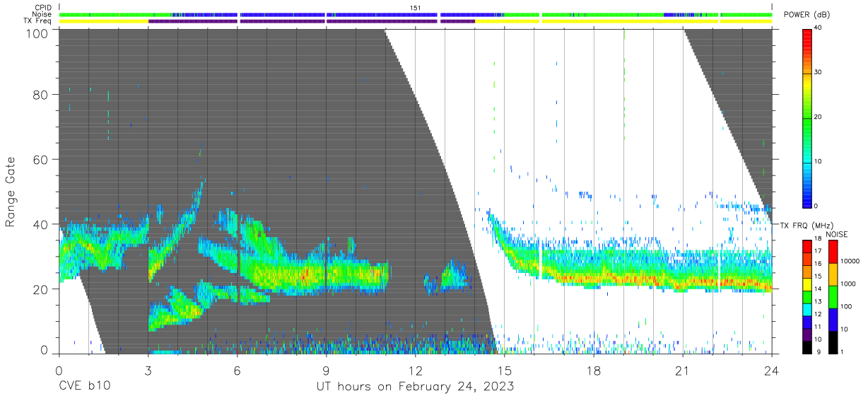This screenshot has height=401, width=868.
Task: Click the orange segment of the noise colorbar
Action: click(833, 274)
